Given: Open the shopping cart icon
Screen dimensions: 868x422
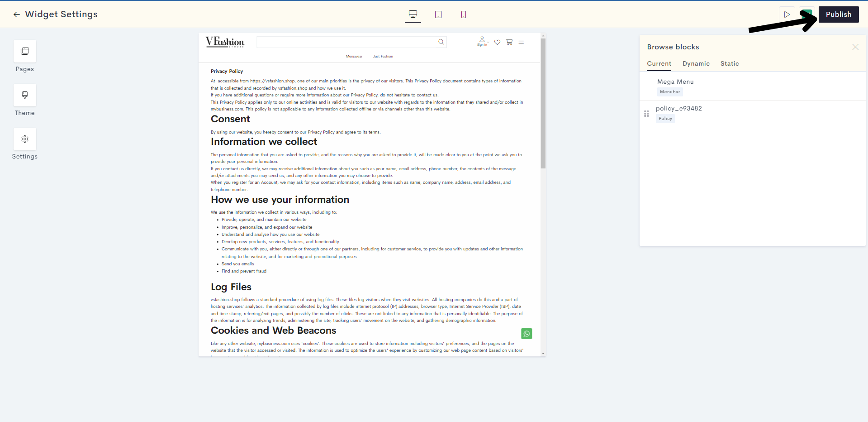Looking at the screenshot, I should point(509,42).
